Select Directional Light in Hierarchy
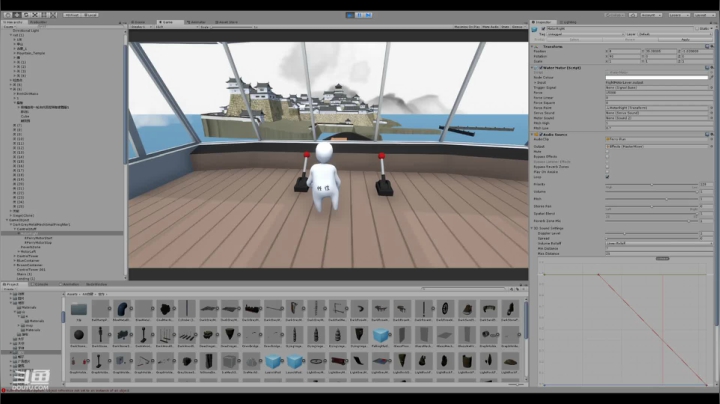Image resolution: width=720 pixels, height=404 pixels. coord(26,31)
